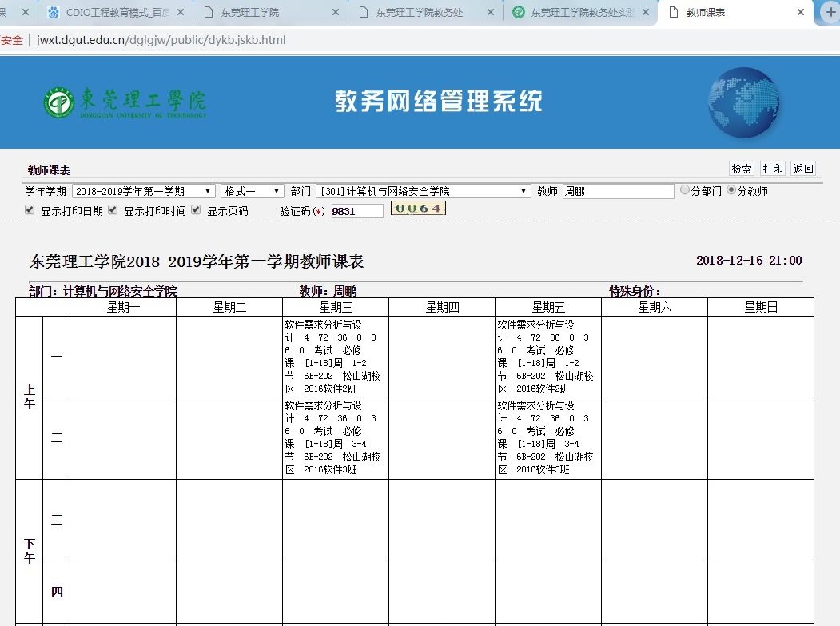Screen dimensions: 840x626
Task: Click Wednesday 3-4节 2016软件3班 course cell
Action: pyautogui.click(x=336, y=438)
